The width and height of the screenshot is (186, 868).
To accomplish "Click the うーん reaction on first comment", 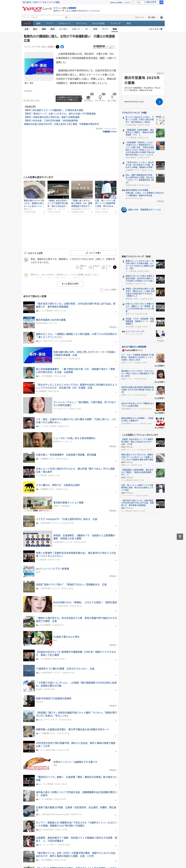I will pyautogui.click(x=107, y=267).
